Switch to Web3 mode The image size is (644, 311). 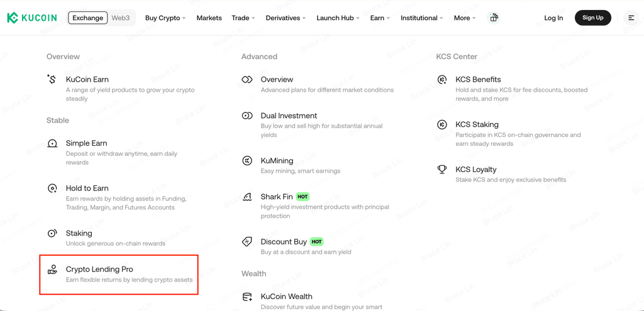121,18
